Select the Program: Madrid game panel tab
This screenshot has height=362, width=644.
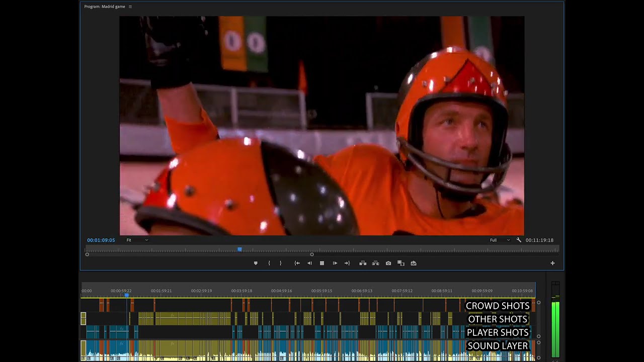[105, 7]
